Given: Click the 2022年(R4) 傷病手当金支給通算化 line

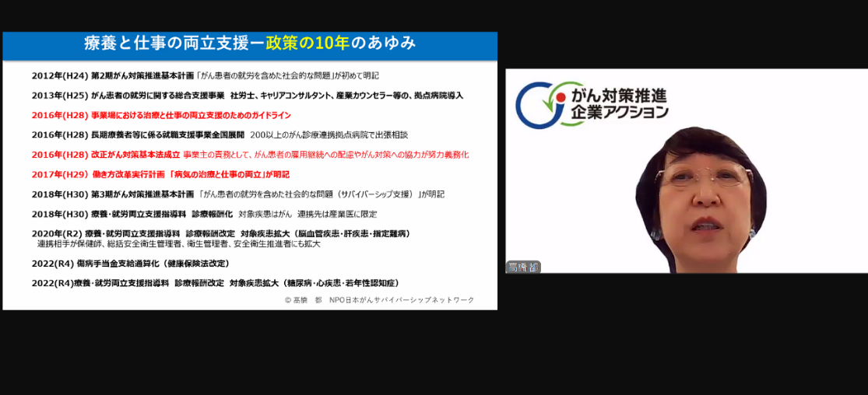Looking at the screenshot, I should pyautogui.click(x=131, y=264).
